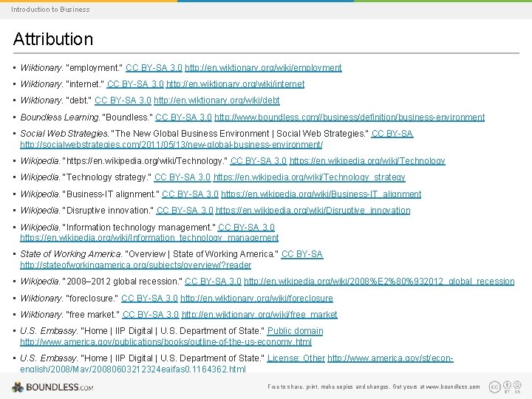
Task: Open boundless.com business-environment definition link
Action: pyautogui.click(x=349, y=117)
